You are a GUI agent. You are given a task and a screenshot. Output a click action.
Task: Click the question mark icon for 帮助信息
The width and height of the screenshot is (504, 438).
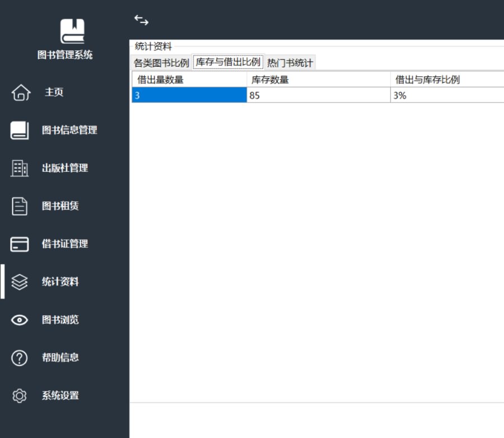pos(20,358)
